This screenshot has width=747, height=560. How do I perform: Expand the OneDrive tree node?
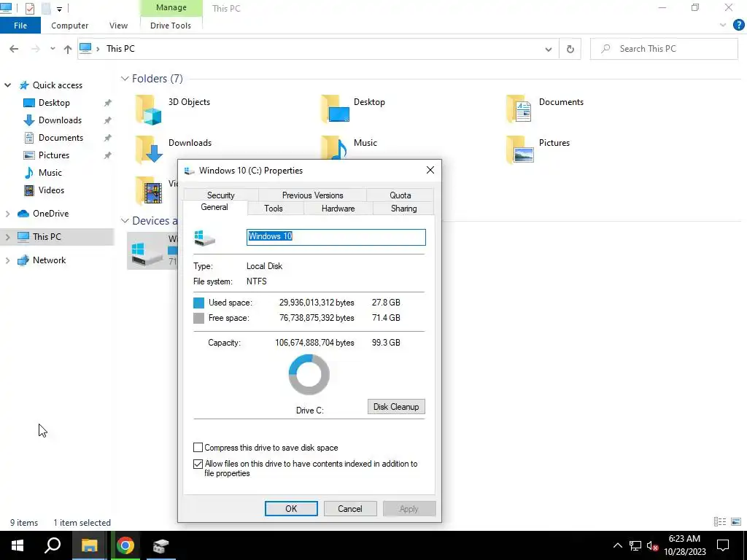click(7, 214)
